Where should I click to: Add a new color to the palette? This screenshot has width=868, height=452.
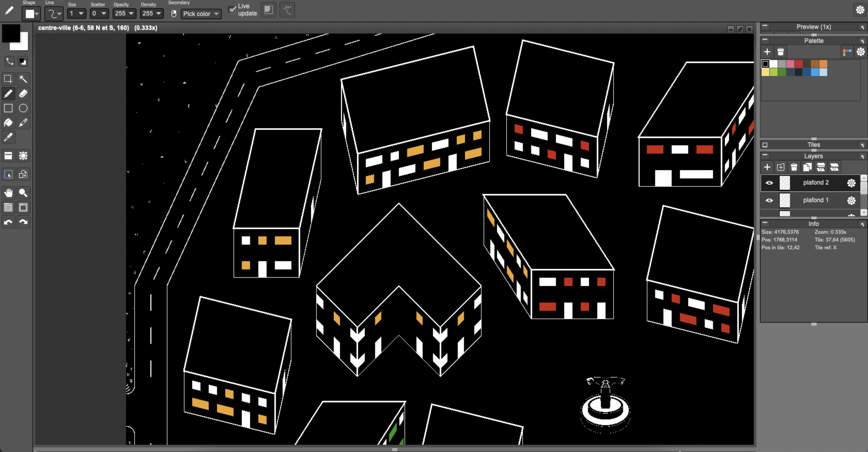point(767,52)
